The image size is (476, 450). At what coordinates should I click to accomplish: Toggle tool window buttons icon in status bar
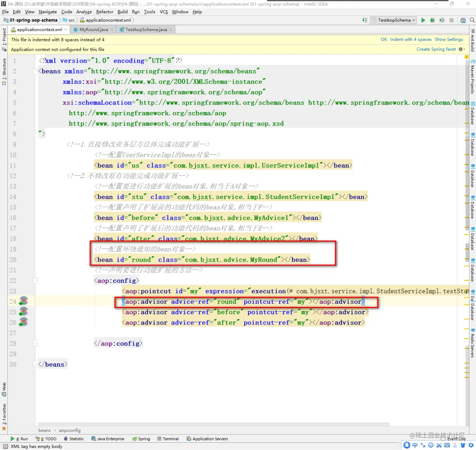(x=6, y=446)
